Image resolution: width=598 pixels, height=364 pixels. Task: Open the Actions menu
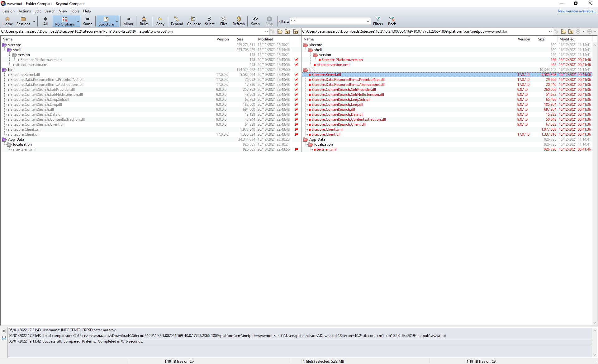[24, 11]
